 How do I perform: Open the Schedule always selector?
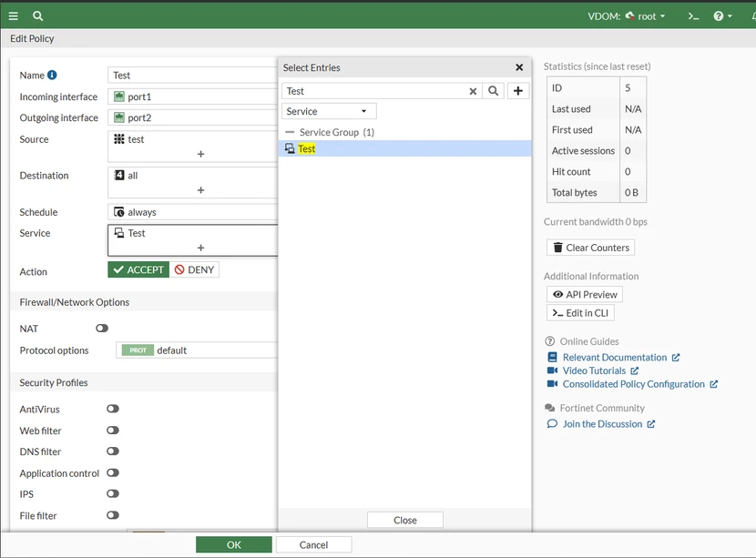click(193, 212)
